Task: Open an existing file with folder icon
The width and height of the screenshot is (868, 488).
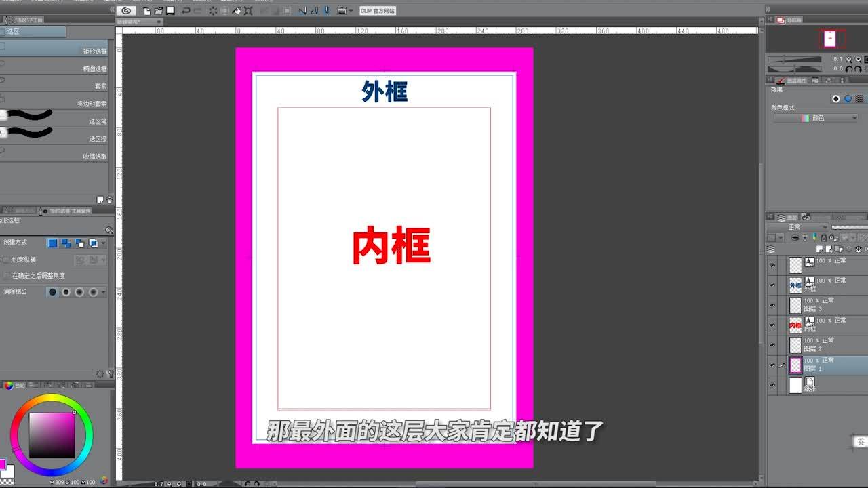Action: coord(158,11)
